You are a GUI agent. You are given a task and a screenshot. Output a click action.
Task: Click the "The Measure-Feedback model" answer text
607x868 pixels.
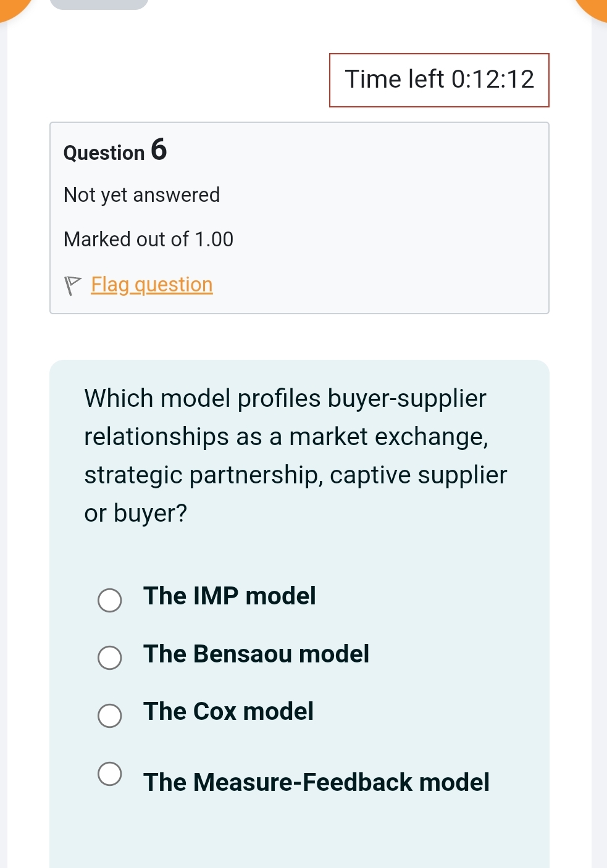click(316, 782)
